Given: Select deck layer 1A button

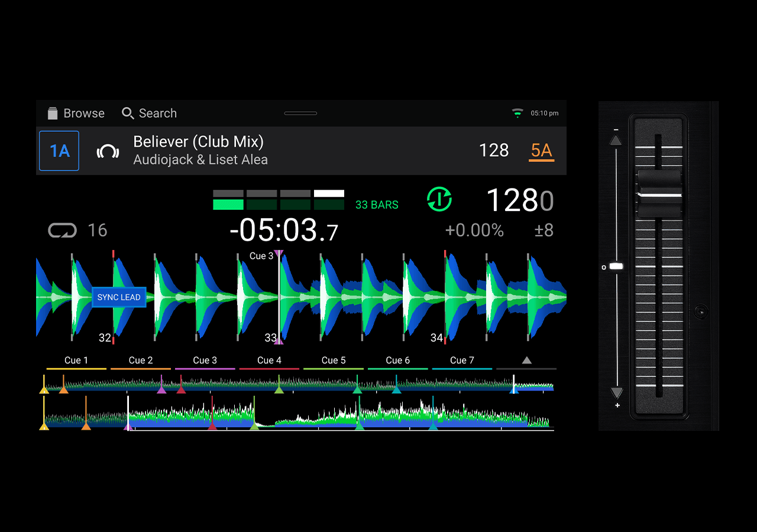Looking at the screenshot, I should pos(59,151).
